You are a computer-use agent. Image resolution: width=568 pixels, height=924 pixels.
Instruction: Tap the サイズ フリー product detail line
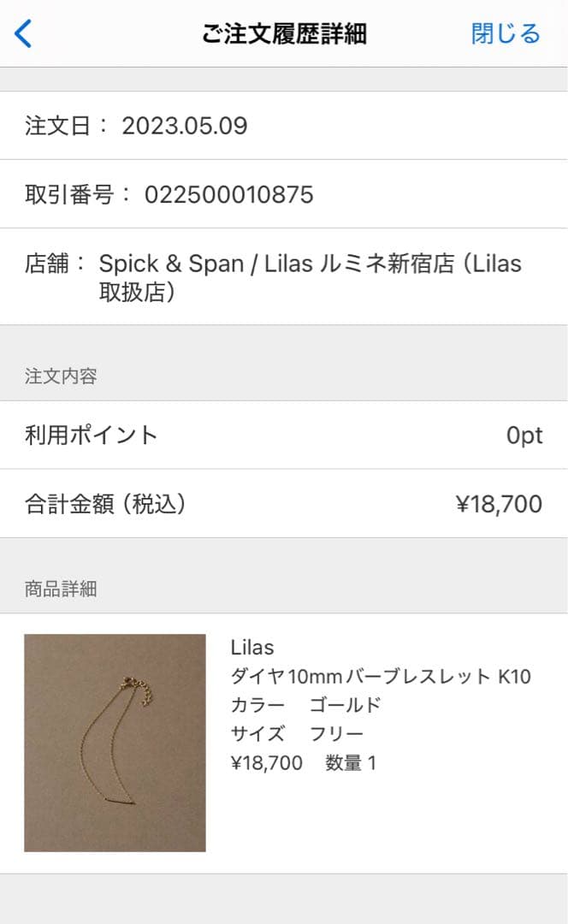pyautogui.click(x=297, y=733)
